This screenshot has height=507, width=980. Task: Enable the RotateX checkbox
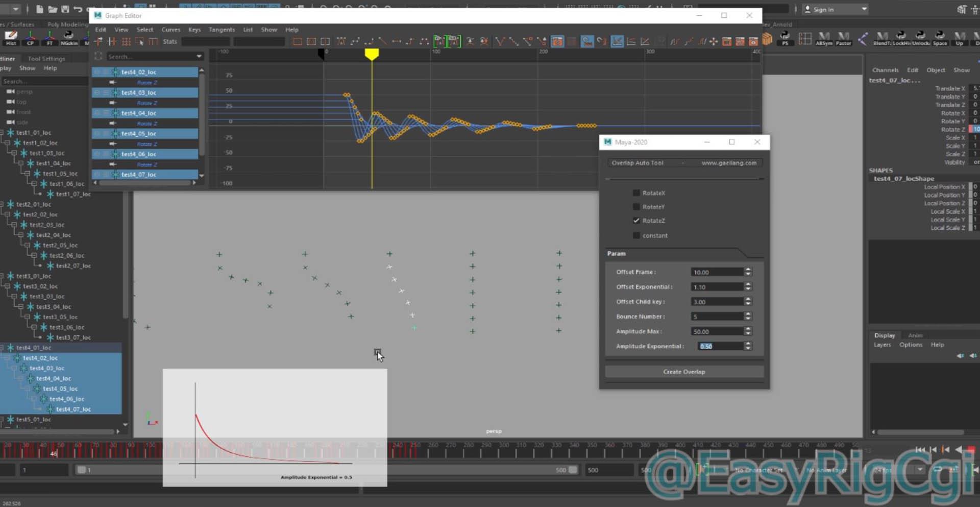tap(636, 193)
